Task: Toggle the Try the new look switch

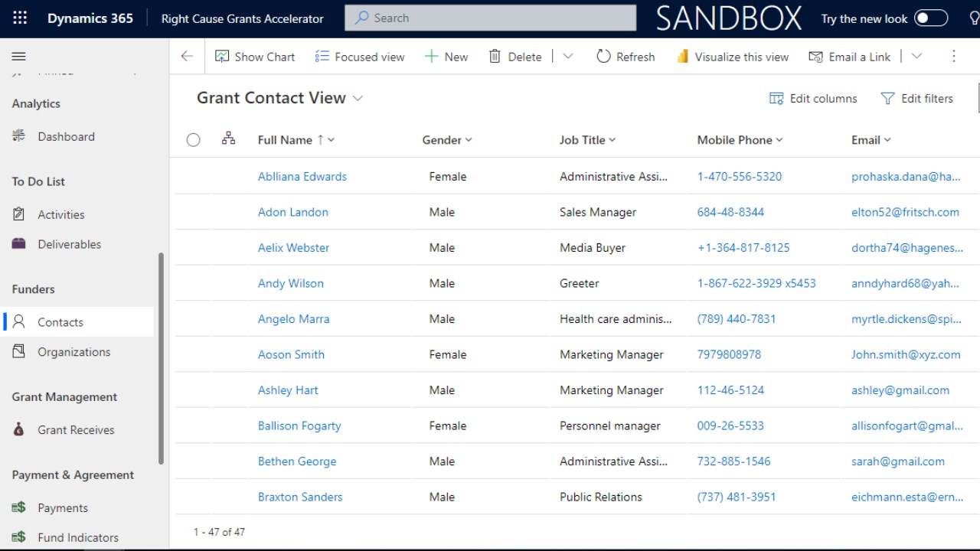Action: point(931,18)
